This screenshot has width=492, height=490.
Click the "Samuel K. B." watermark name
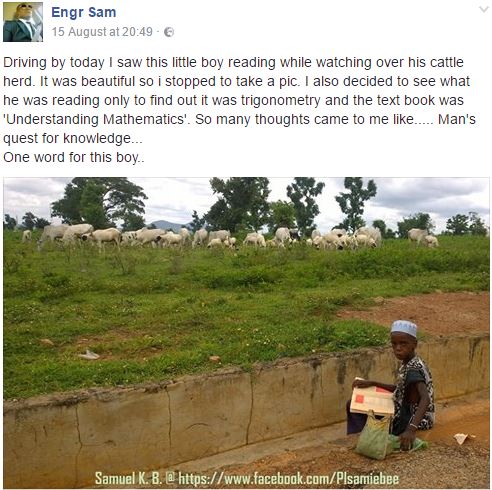coord(128,479)
